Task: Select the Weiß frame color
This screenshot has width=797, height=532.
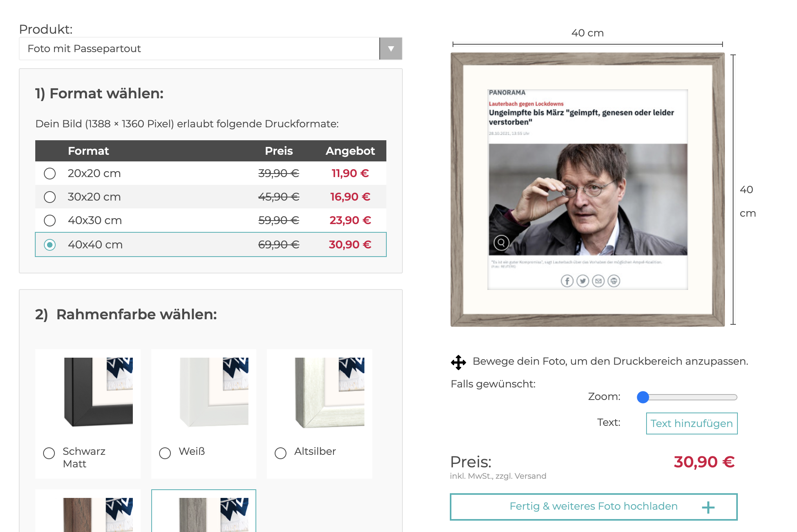Action: (165, 453)
